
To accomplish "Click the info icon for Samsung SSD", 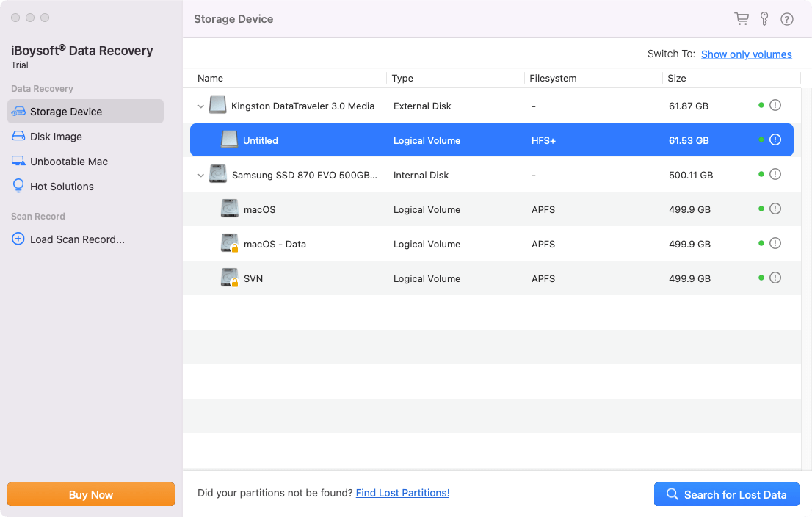I will coord(775,175).
